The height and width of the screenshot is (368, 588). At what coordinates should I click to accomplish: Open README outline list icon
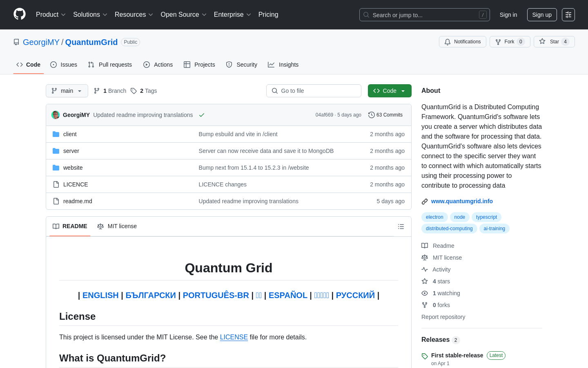(x=401, y=227)
